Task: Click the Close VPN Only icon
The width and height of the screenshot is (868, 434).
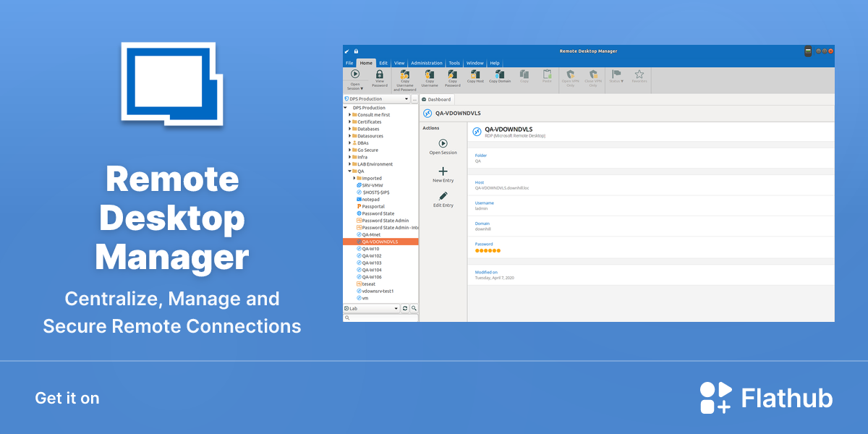Action: coord(593,74)
